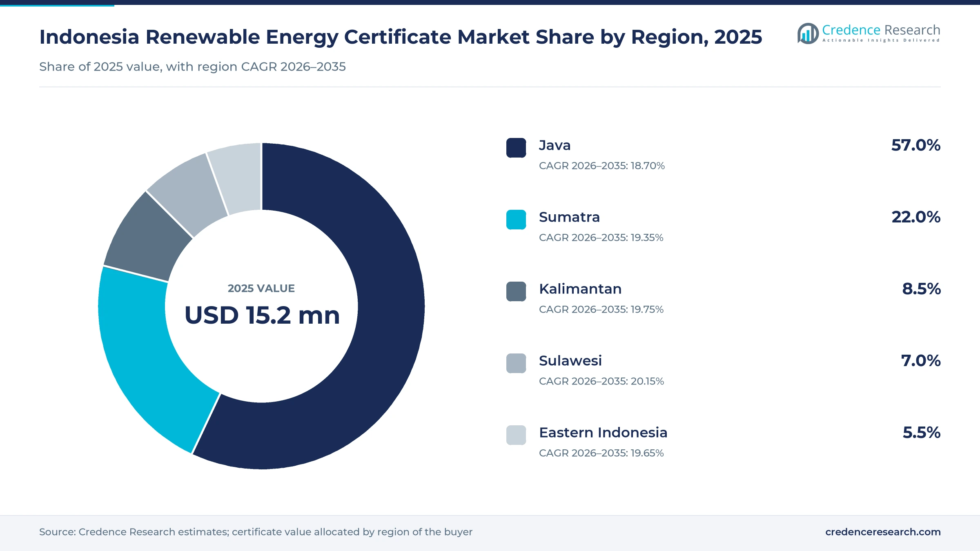
Task: Select the Eastern Indonesia light gray swatch
Action: click(516, 435)
